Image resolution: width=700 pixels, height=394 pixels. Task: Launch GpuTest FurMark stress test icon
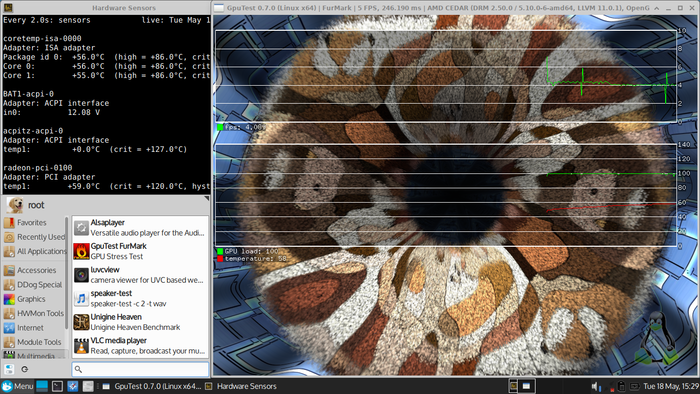pos(81,251)
